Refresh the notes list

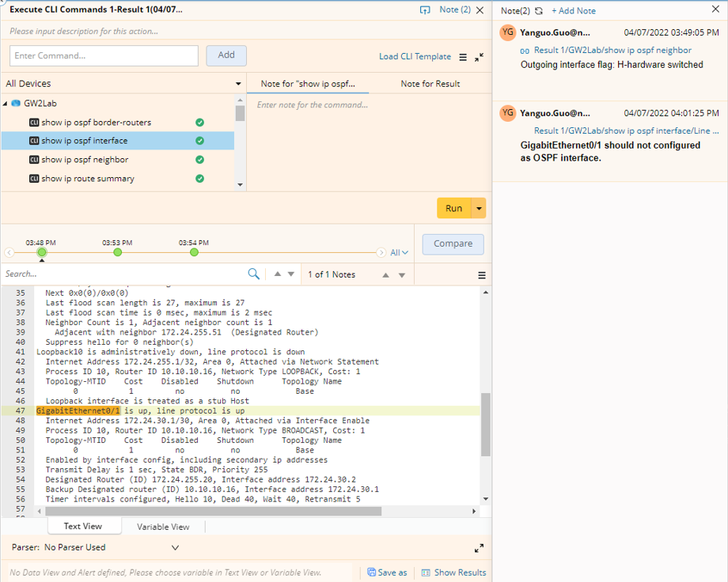pyautogui.click(x=539, y=10)
